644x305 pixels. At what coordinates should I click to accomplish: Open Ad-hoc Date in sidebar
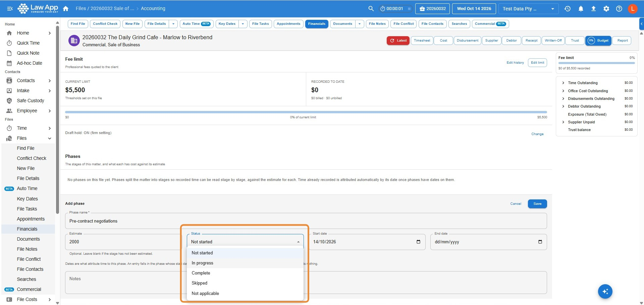pos(30,63)
